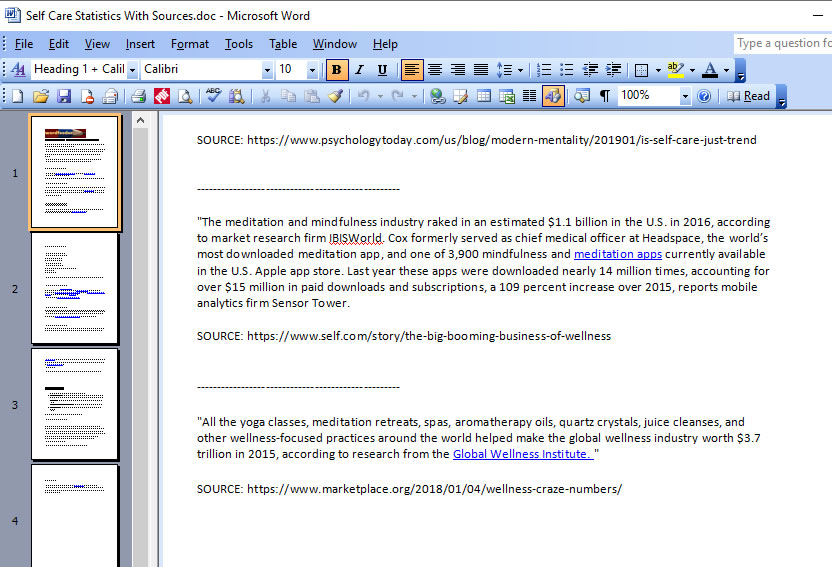832x567 pixels.
Task: Click the Insert Table icon
Action: point(483,96)
